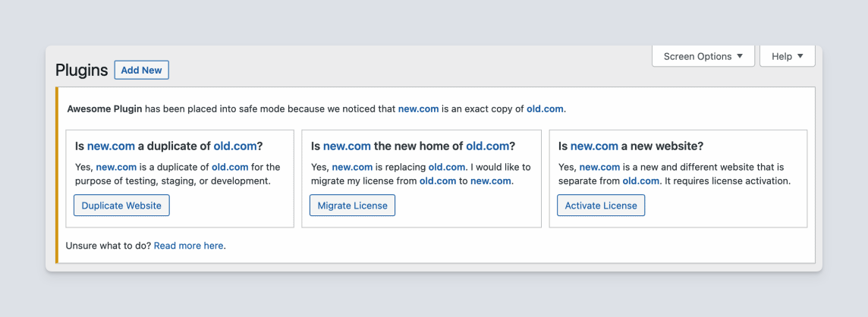Click old.com after 'is replacing'
The width and height of the screenshot is (868, 317).
(447, 167)
